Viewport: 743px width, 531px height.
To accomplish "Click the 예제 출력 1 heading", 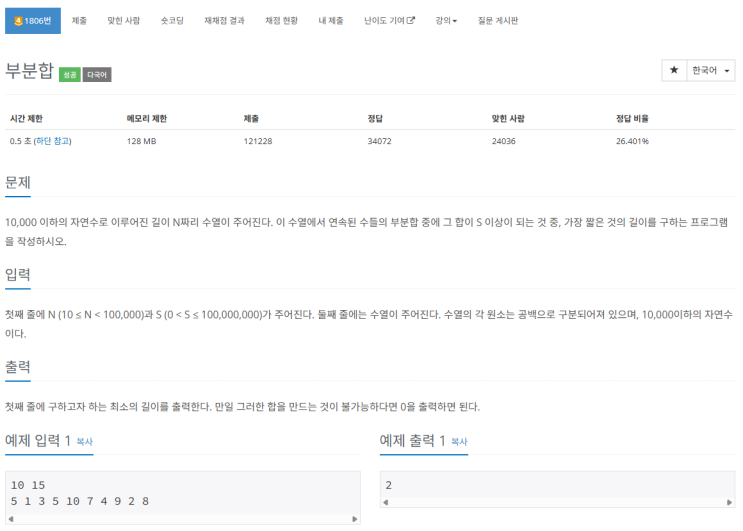I will [412, 441].
